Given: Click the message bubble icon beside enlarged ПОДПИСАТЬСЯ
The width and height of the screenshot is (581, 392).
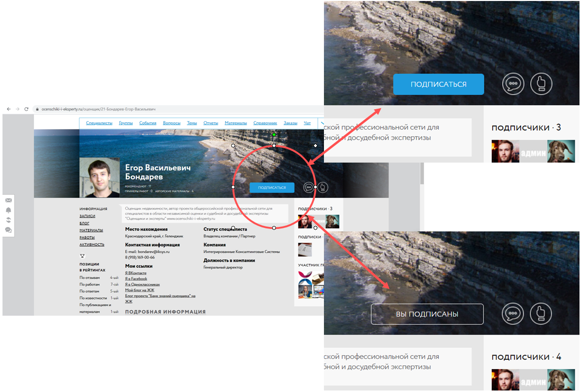Looking at the screenshot, I should coord(513,84).
